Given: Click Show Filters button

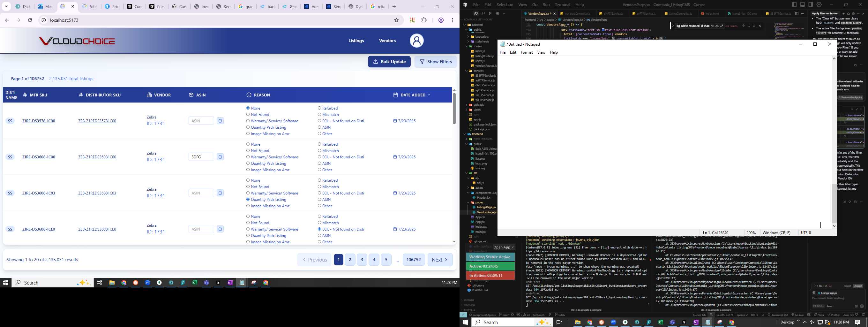Looking at the screenshot, I should (436, 62).
